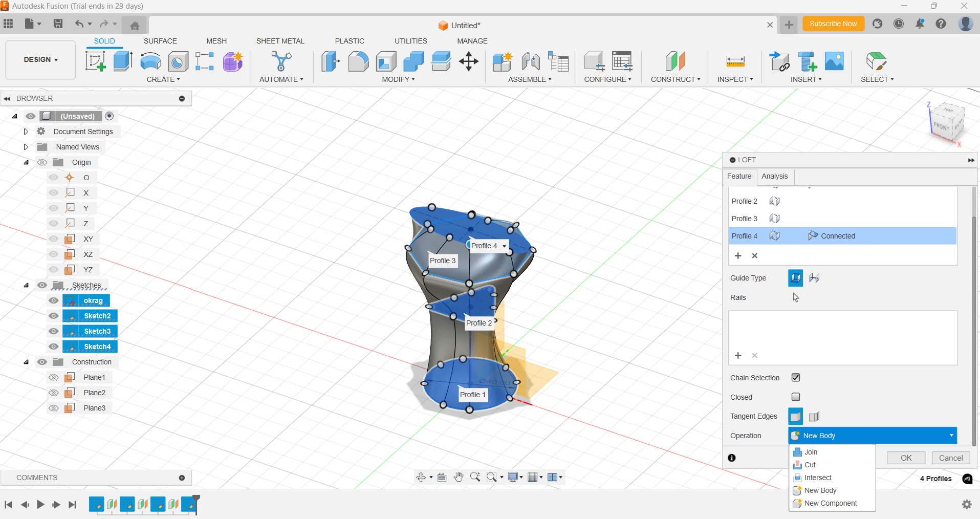Select the Select tool icon
980x519 pixels.
[x=877, y=61]
